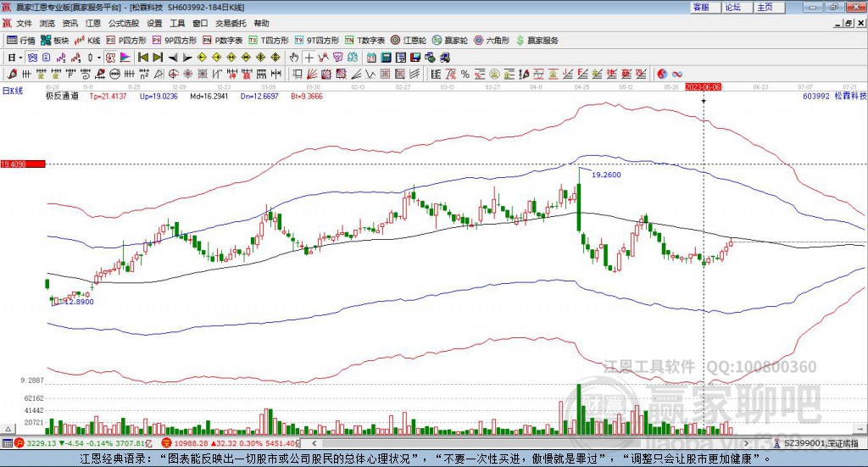Click the horizontal scrollbar left arrow
Screen dimensions: 868x467
click(314, 443)
